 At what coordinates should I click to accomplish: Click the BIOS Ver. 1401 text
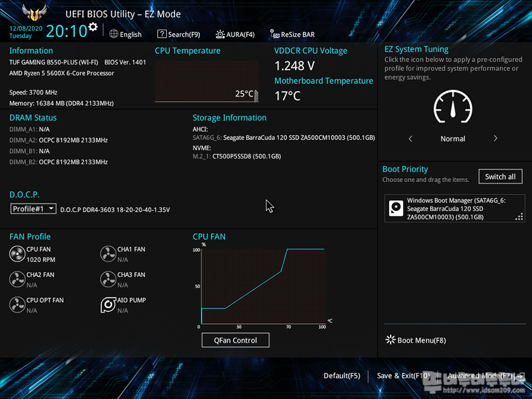tap(125, 62)
